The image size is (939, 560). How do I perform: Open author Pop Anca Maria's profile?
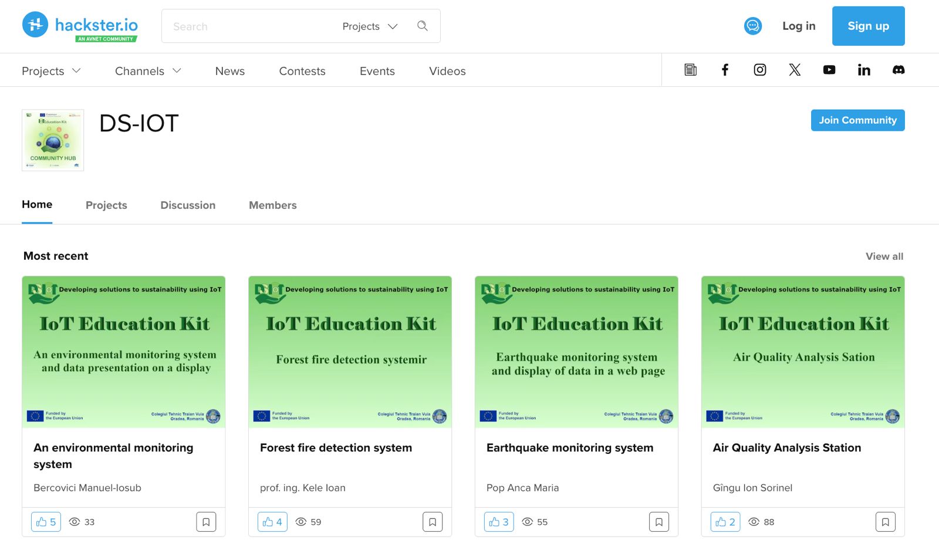click(x=522, y=488)
